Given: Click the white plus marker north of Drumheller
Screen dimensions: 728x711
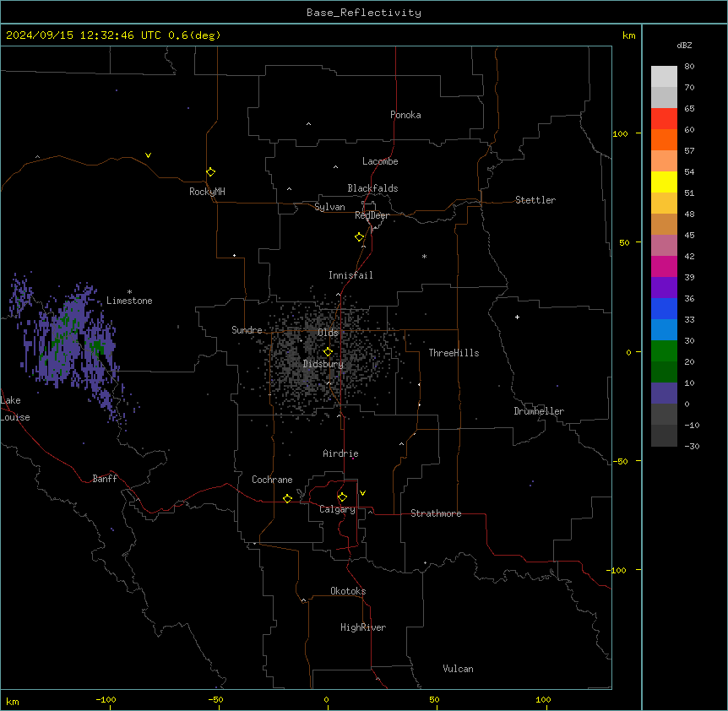Looking at the screenshot, I should click(517, 317).
